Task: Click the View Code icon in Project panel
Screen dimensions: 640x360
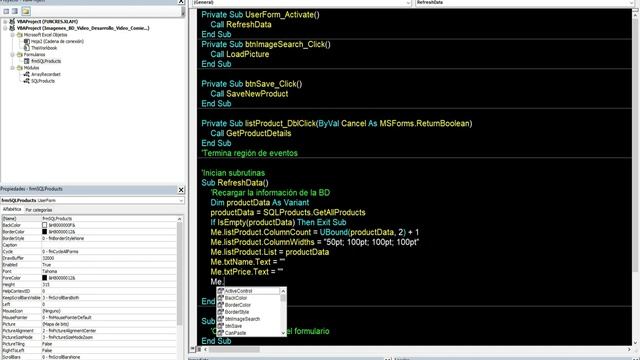Action: [x=6, y=11]
